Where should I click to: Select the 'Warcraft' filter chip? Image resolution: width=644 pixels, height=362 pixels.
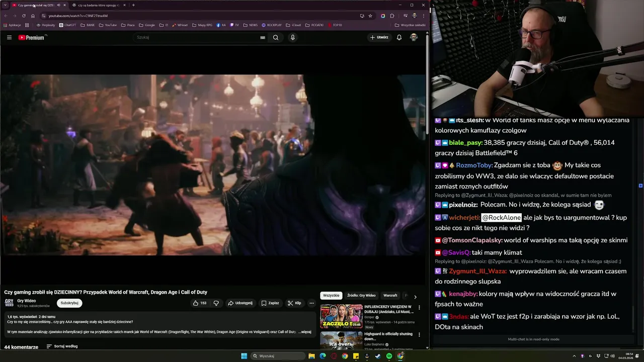(390, 296)
